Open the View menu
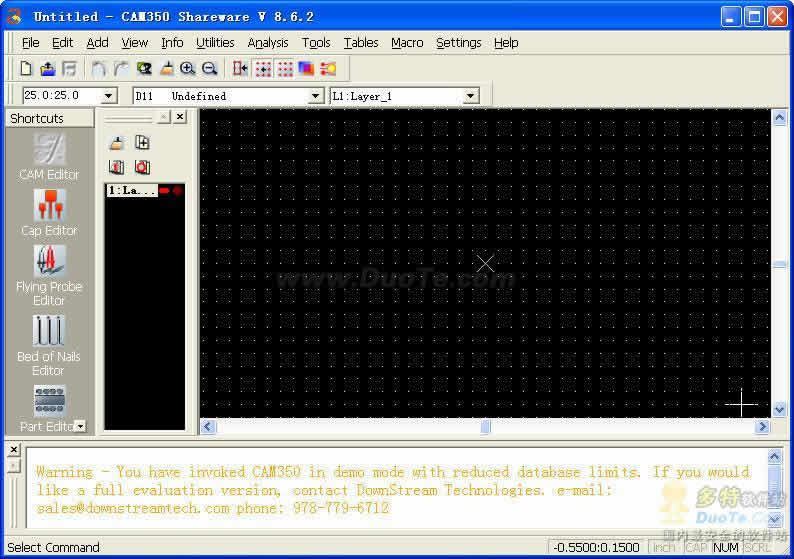This screenshot has height=559, width=794. point(135,43)
